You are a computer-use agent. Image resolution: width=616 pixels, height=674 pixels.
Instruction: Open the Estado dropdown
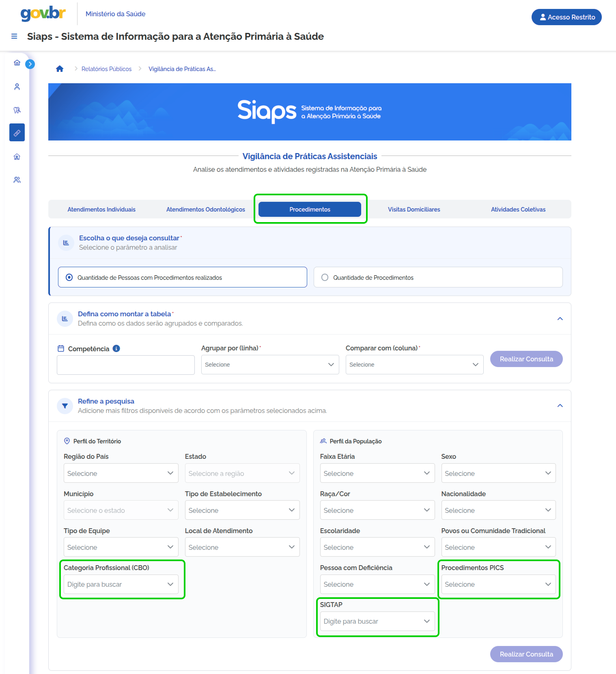point(242,473)
